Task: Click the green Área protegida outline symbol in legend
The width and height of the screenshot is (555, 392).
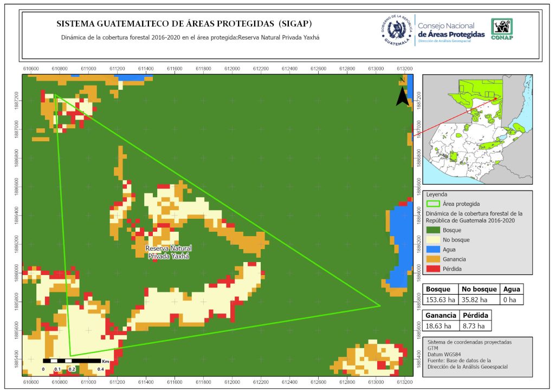Action: click(433, 204)
